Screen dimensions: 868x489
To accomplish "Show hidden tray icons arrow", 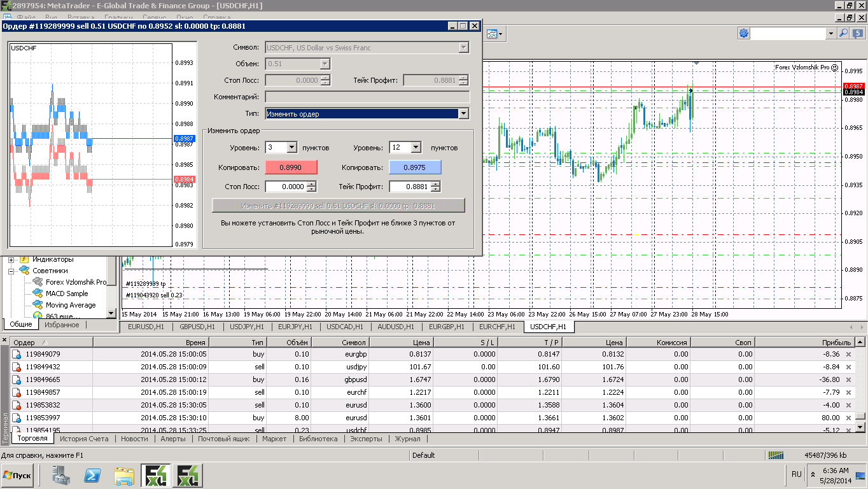I will coord(813,474).
